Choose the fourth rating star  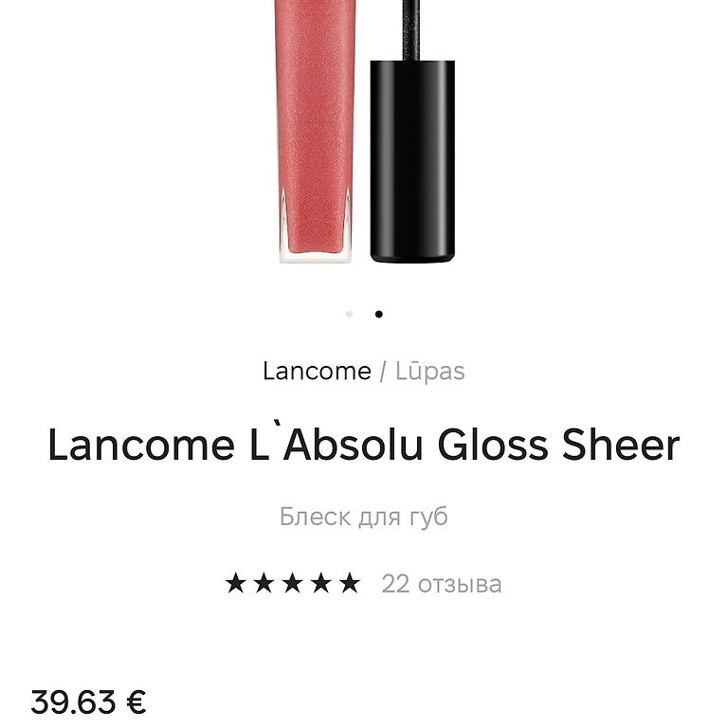320,583
